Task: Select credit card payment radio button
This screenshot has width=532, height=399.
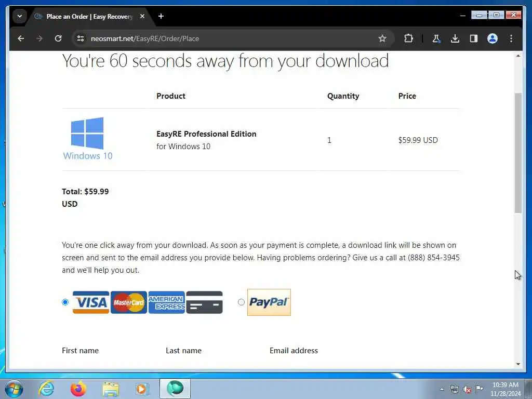Action: click(65, 302)
